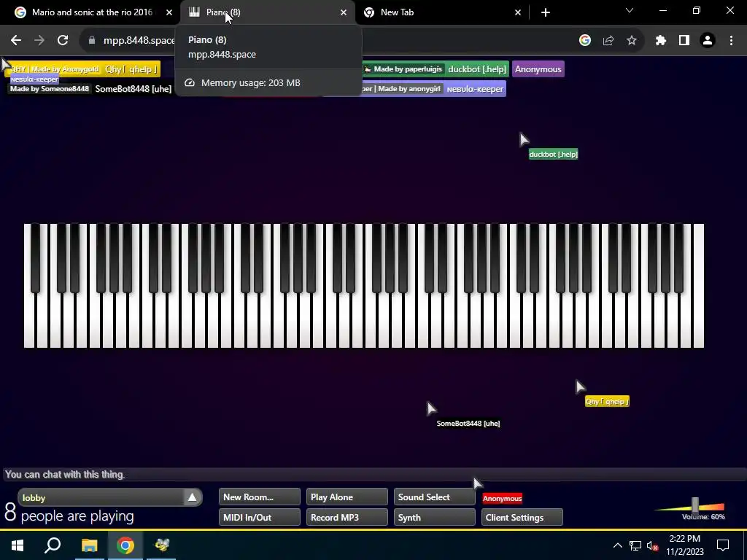Click the yellow Qhy cursor label
This screenshot has width=747, height=560.
pos(607,402)
